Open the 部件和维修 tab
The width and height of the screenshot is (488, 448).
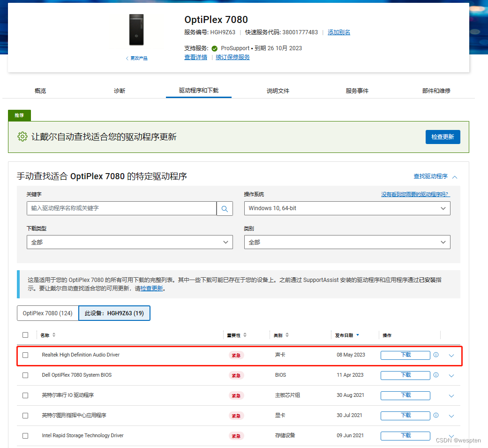pyautogui.click(x=436, y=91)
